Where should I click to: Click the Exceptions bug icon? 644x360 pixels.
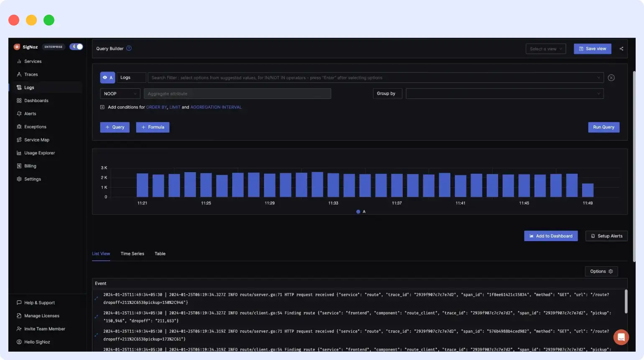point(19,127)
